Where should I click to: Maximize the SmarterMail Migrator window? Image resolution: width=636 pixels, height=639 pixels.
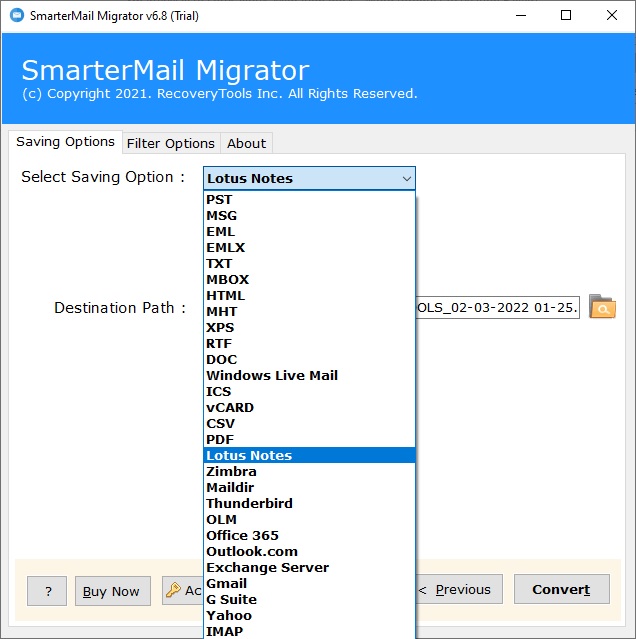566,15
